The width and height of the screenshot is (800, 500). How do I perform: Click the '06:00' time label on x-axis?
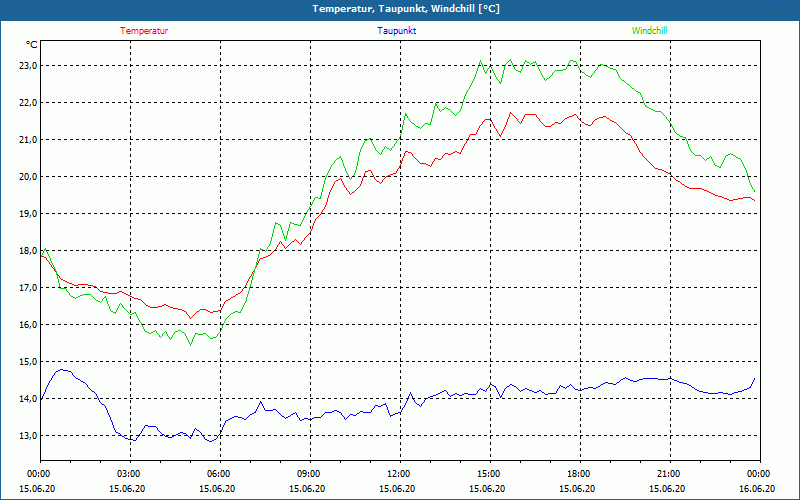click(x=217, y=474)
